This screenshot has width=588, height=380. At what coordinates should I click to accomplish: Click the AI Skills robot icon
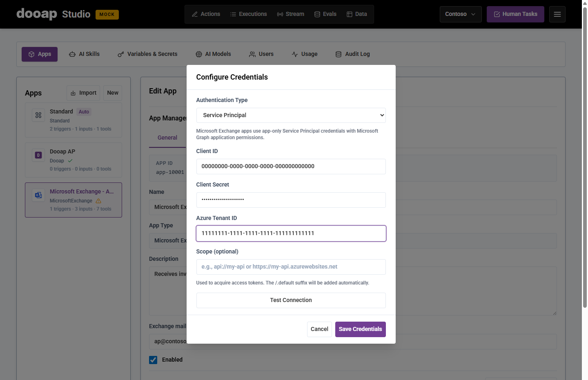pos(72,54)
